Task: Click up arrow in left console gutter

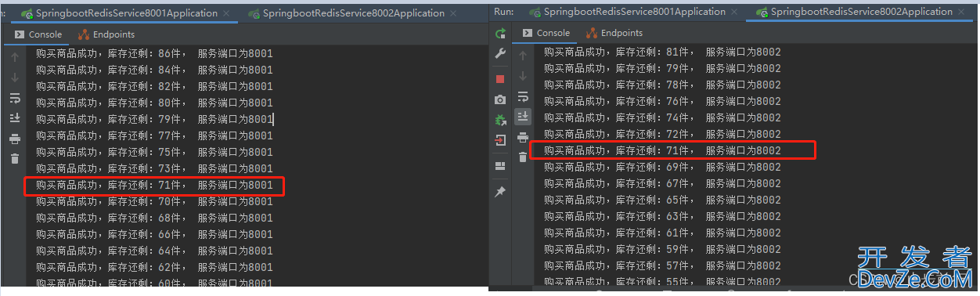Action: [x=15, y=57]
